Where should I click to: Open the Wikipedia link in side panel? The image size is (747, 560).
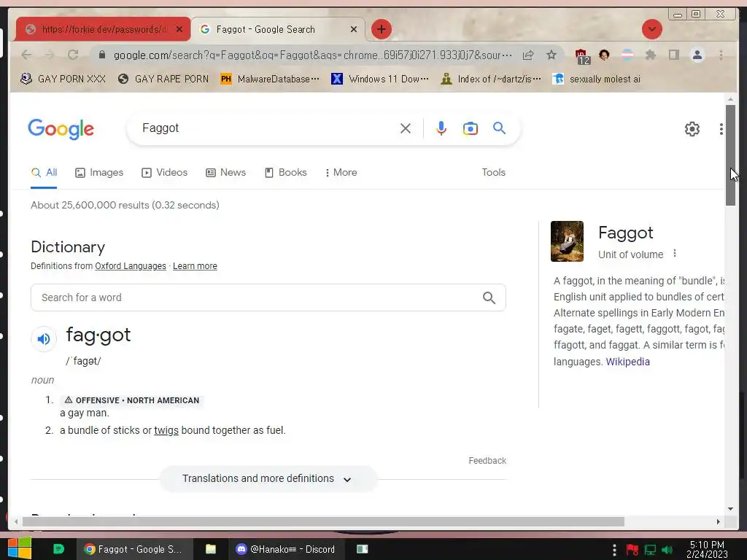pyautogui.click(x=627, y=362)
